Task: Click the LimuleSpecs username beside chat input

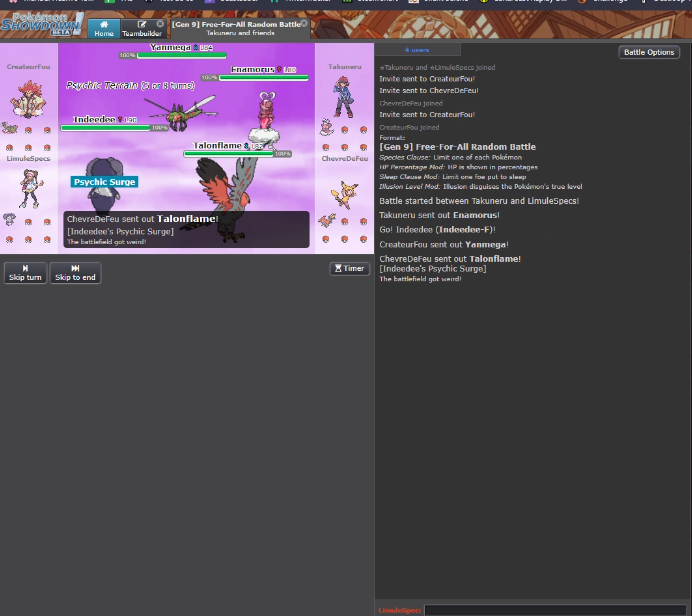Action: [399, 610]
